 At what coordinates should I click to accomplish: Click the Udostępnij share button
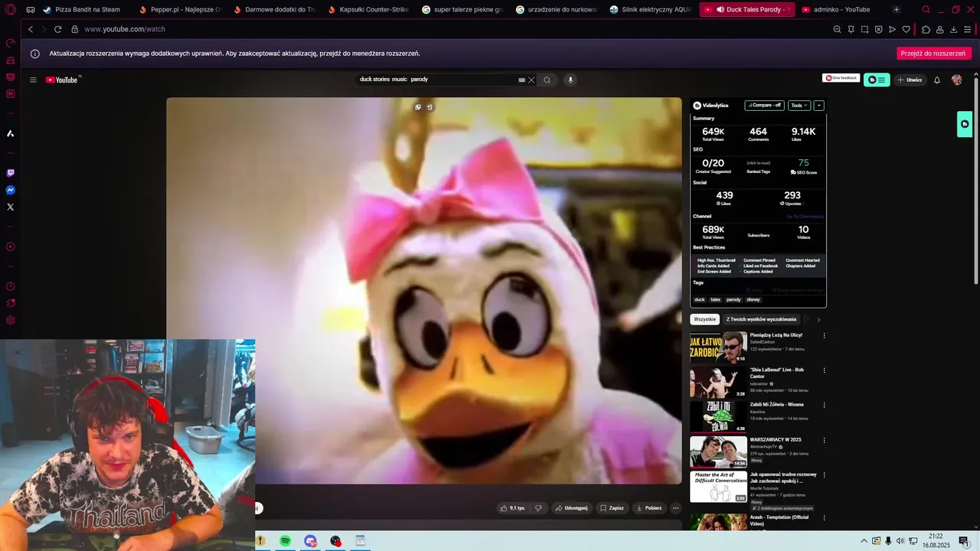tap(571, 508)
